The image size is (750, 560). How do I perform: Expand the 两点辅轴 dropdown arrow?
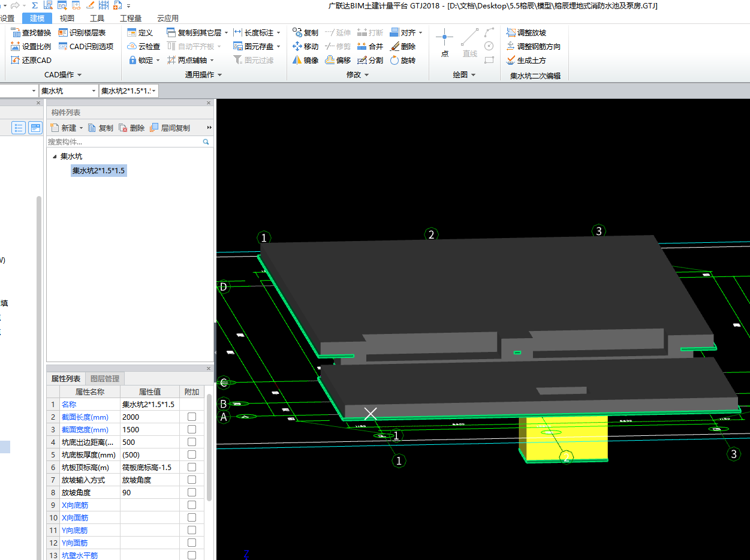coord(212,60)
